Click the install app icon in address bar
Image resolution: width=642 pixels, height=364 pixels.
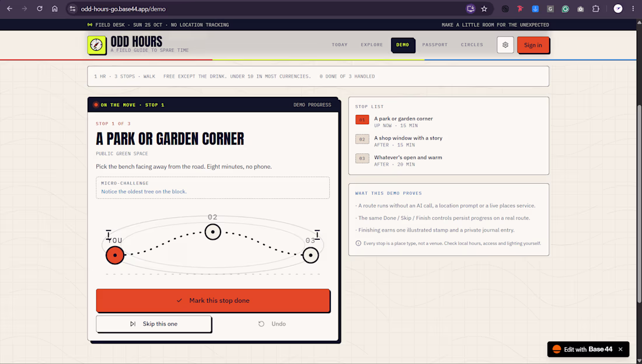click(470, 9)
